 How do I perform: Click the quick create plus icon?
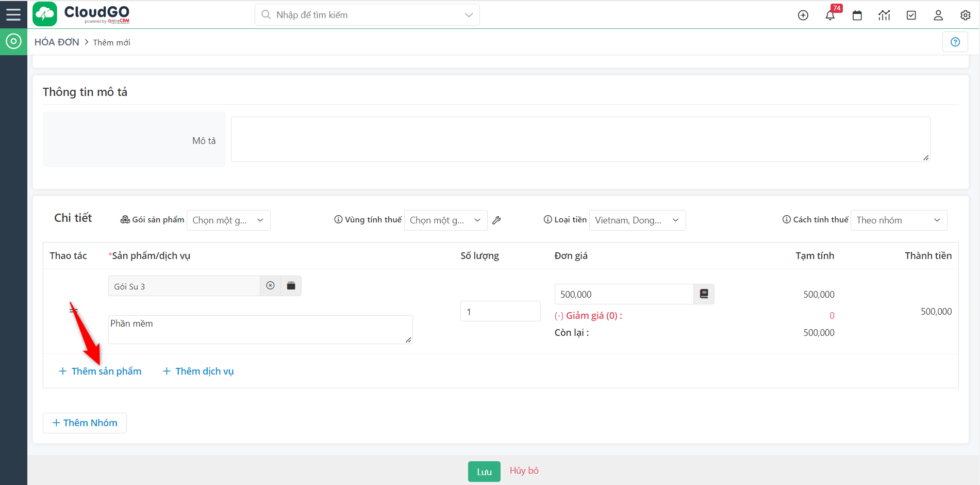click(803, 15)
